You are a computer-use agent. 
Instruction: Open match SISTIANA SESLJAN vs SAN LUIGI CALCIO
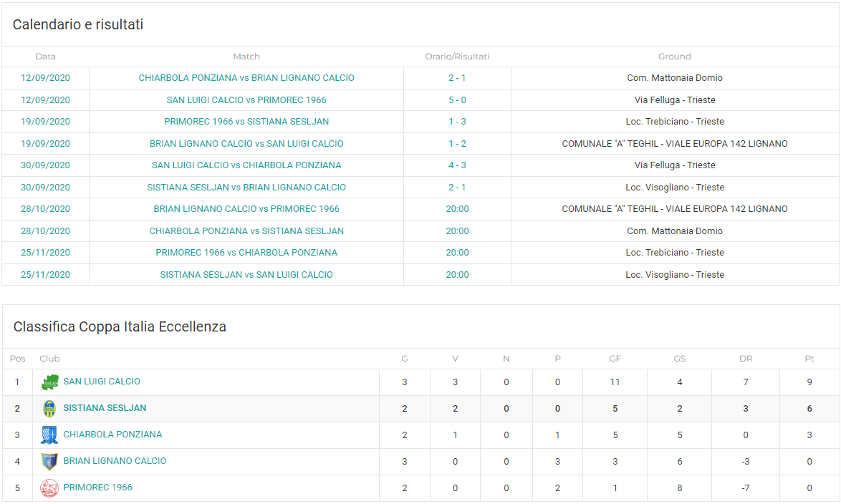click(246, 274)
